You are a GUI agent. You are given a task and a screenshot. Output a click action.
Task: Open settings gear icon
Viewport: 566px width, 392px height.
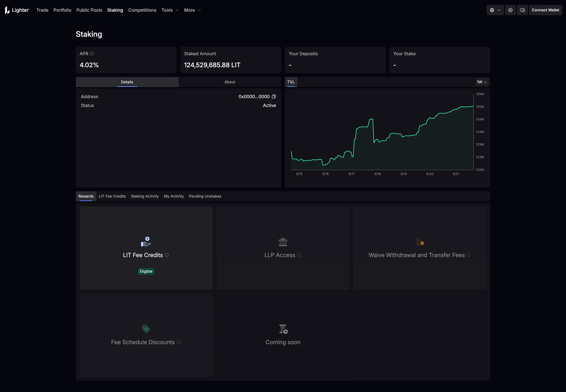510,10
